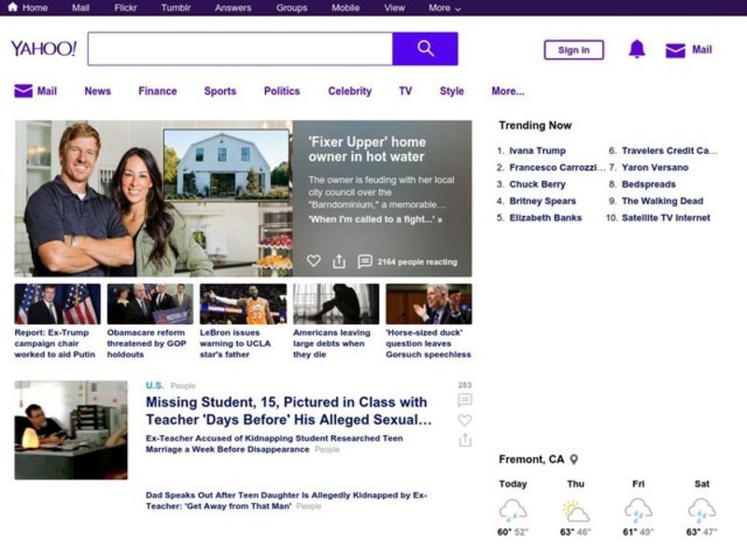The width and height of the screenshot is (747, 560).
Task: Click the Yahoo search input field
Action: point(240,49)
